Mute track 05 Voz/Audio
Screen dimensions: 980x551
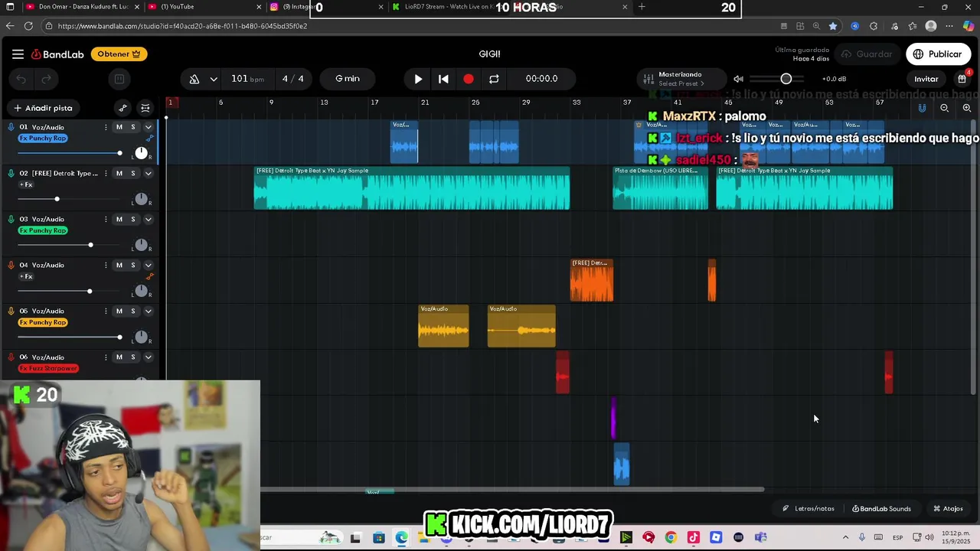(119, 311)
